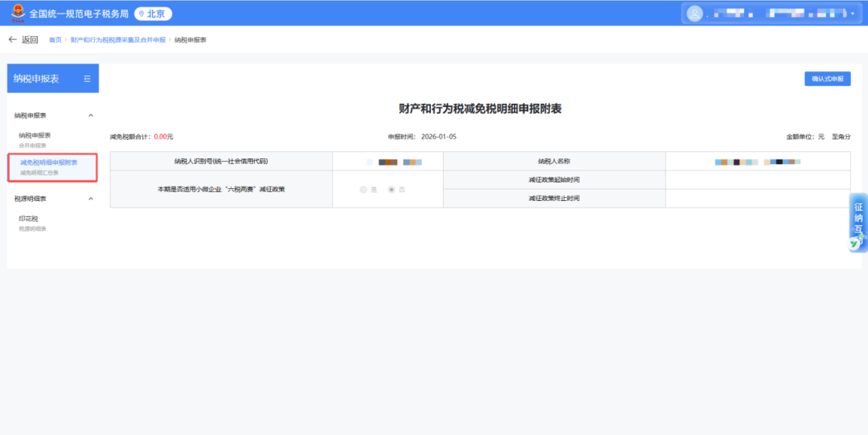The image size is (868, 435).
Task: Click the back arrow icon
Action: [x=12, y=39]
